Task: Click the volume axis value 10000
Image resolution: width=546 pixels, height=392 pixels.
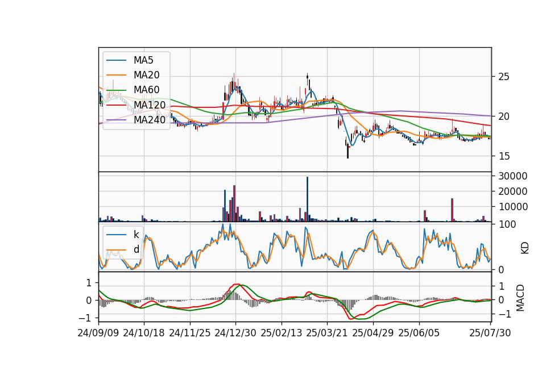Action: tap(513, 207)
